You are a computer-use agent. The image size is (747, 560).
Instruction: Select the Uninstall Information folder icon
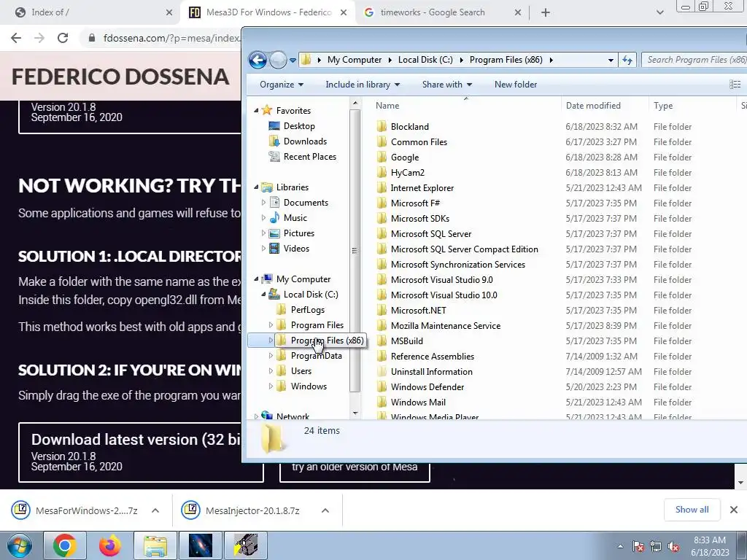(x=382, y=371)
